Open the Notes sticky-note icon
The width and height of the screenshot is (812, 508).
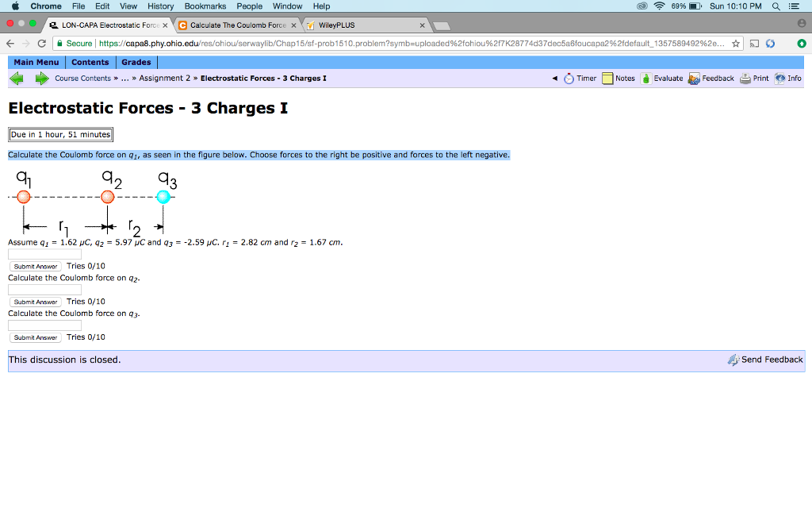[607, 78]
